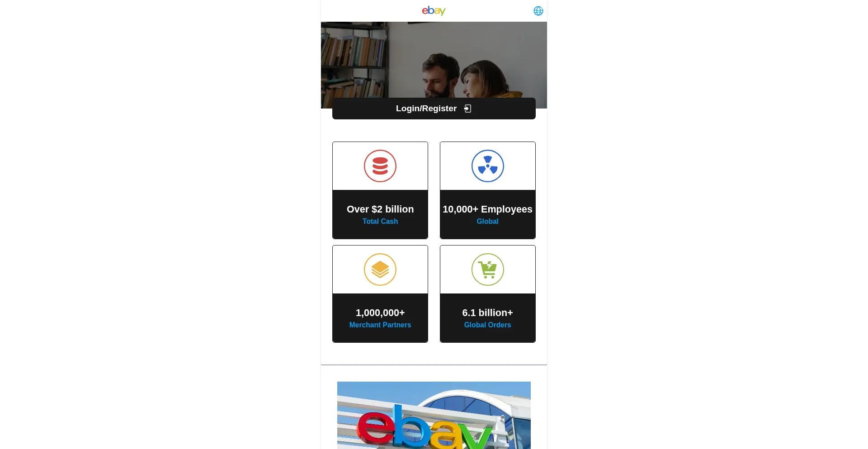Click the yellow stacked layers icon
868x449 pixels.
(380, 269)
